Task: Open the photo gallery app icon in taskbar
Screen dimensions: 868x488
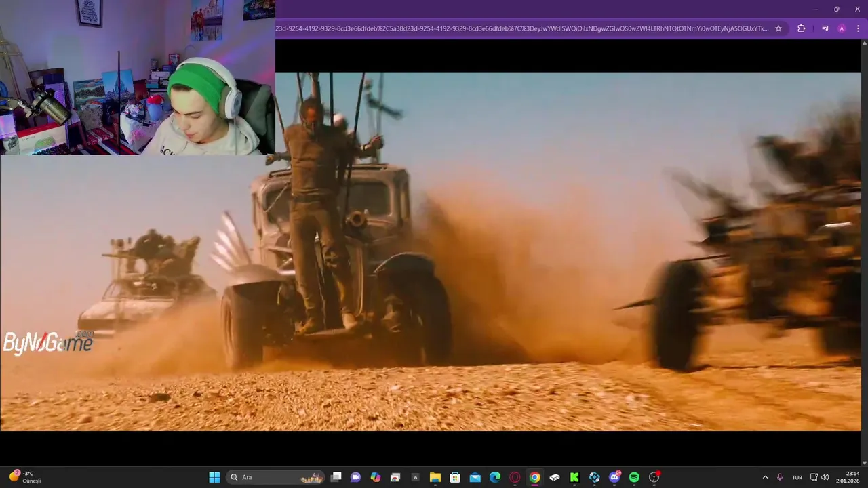Action: [395, 477]
